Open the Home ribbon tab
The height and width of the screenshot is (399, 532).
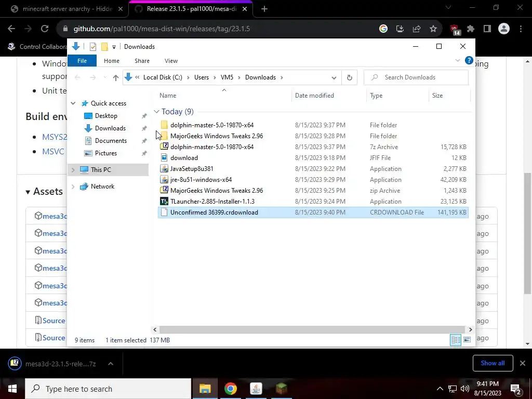point(112,61)
